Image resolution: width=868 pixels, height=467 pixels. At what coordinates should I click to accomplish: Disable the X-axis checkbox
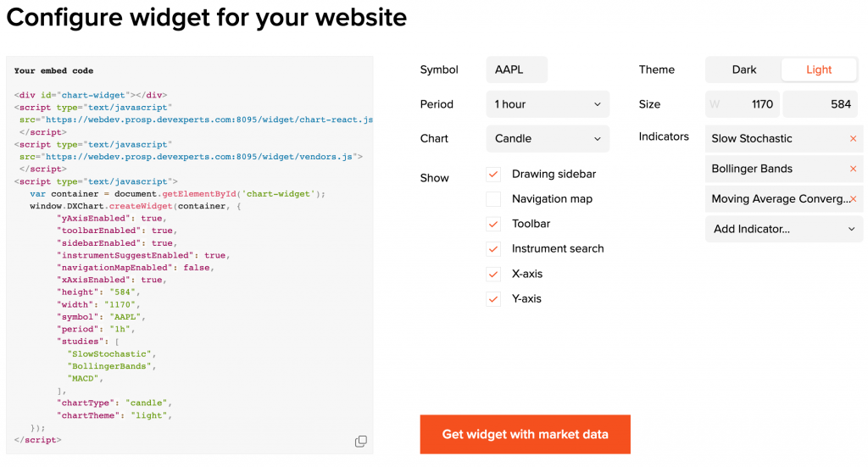(x=493, y=274)
